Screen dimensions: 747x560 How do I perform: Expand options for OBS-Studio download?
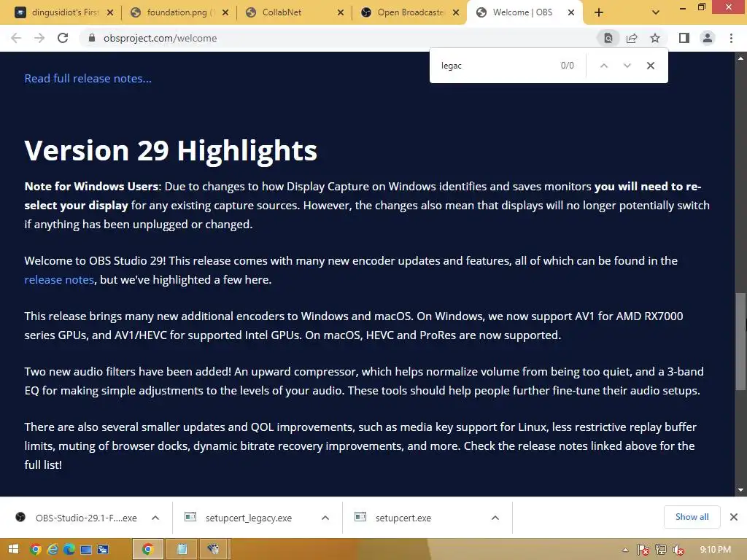[155, 518]
